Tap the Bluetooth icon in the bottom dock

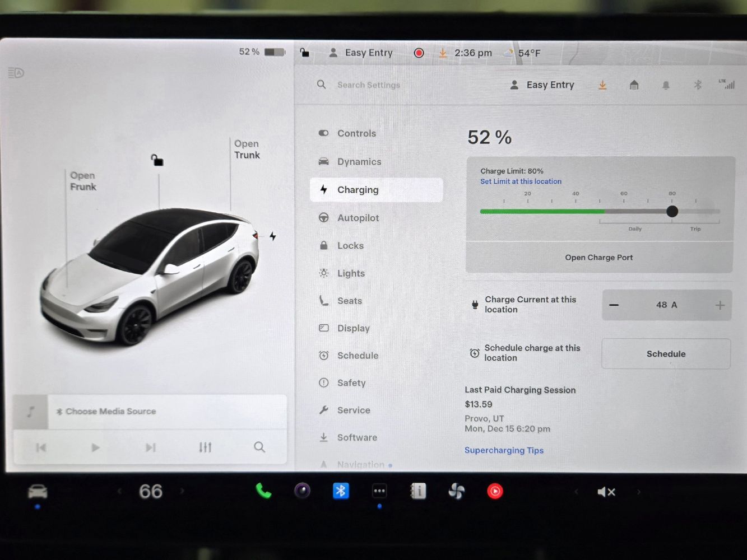point(341,491)
